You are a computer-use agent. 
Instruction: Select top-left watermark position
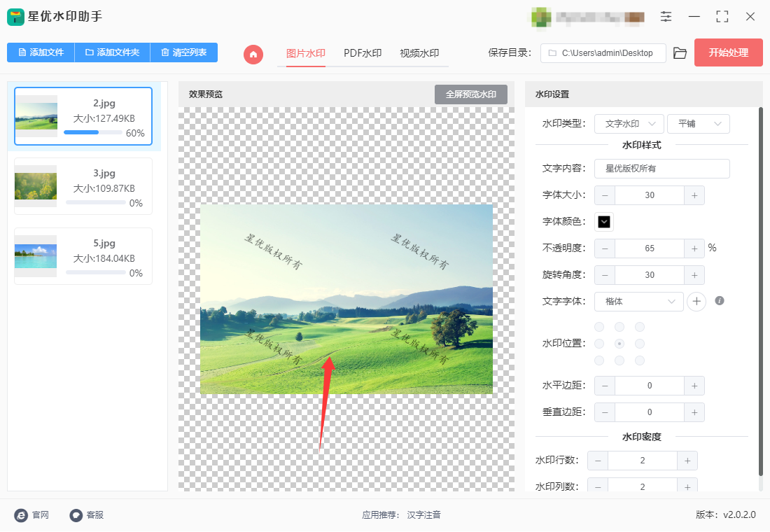coord(599,327)
